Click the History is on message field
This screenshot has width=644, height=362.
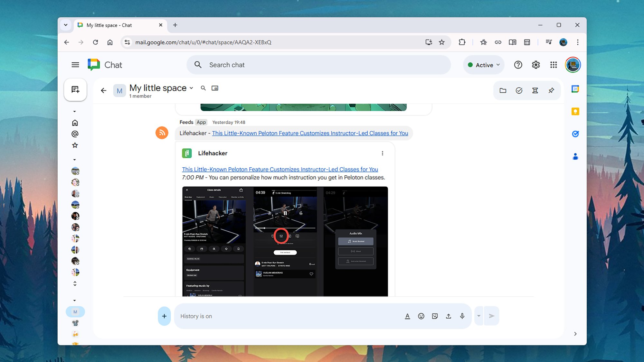(290, 316)
